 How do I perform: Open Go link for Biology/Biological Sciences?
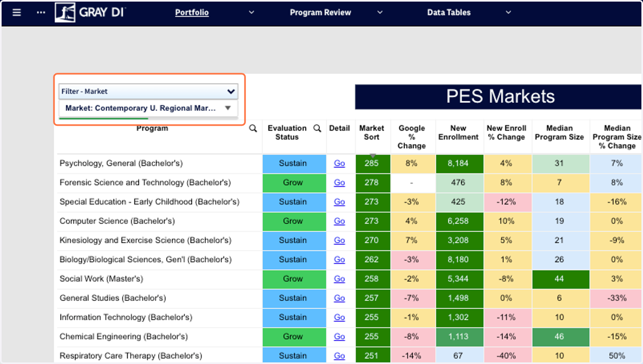tap(339, 260)
